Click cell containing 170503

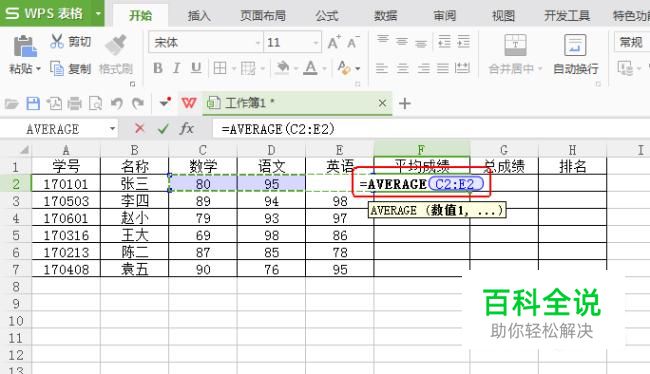[x=66, y=201]
